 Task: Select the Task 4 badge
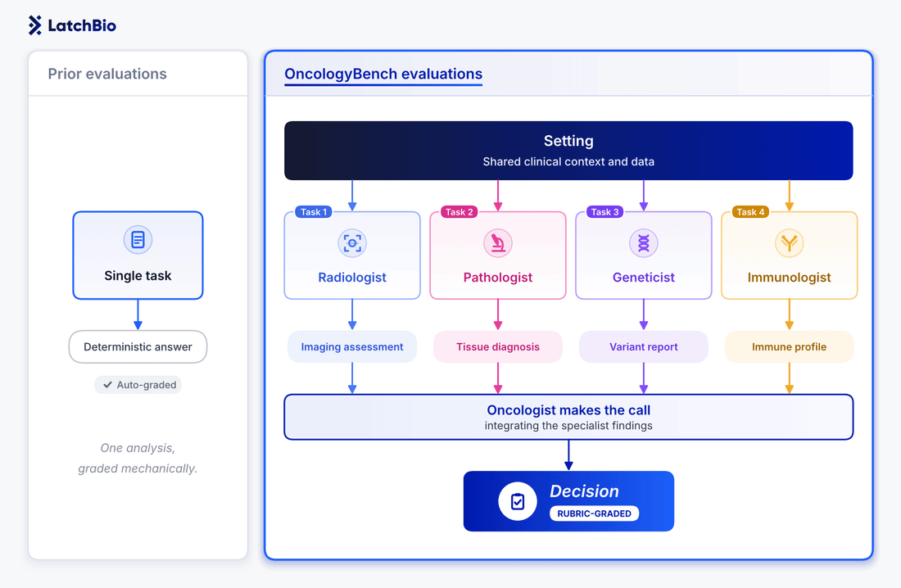click(x=750, y=212)
